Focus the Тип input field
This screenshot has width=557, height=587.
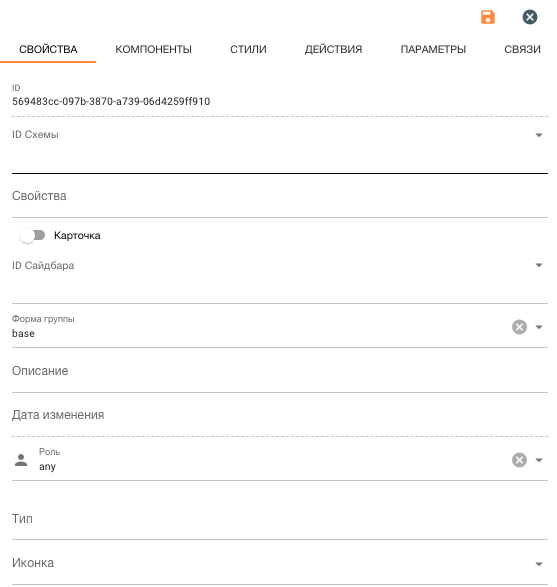280,519
